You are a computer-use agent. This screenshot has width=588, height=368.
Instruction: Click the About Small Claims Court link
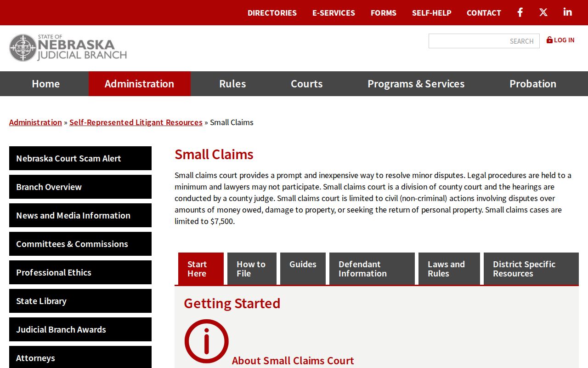pos(293,361)
